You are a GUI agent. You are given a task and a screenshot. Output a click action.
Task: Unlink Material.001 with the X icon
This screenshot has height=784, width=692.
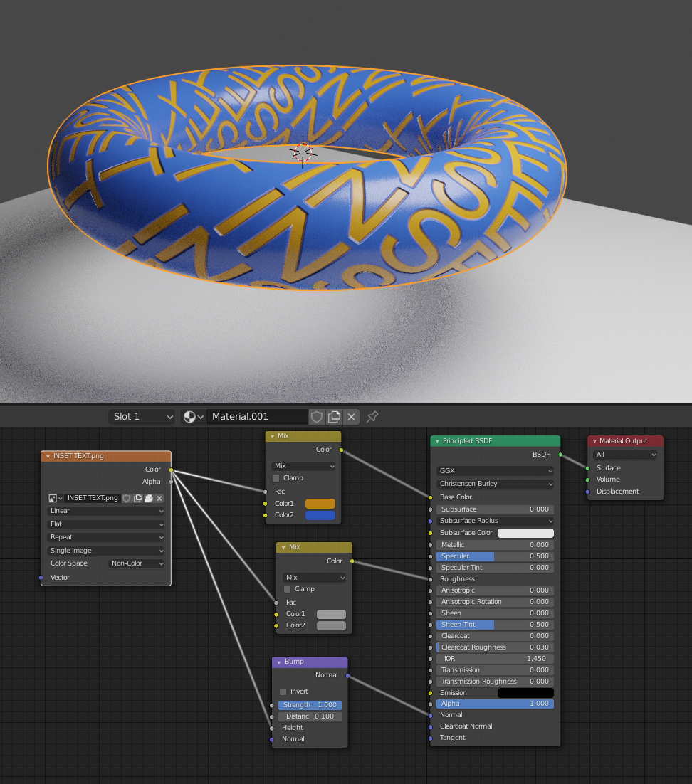351,416
